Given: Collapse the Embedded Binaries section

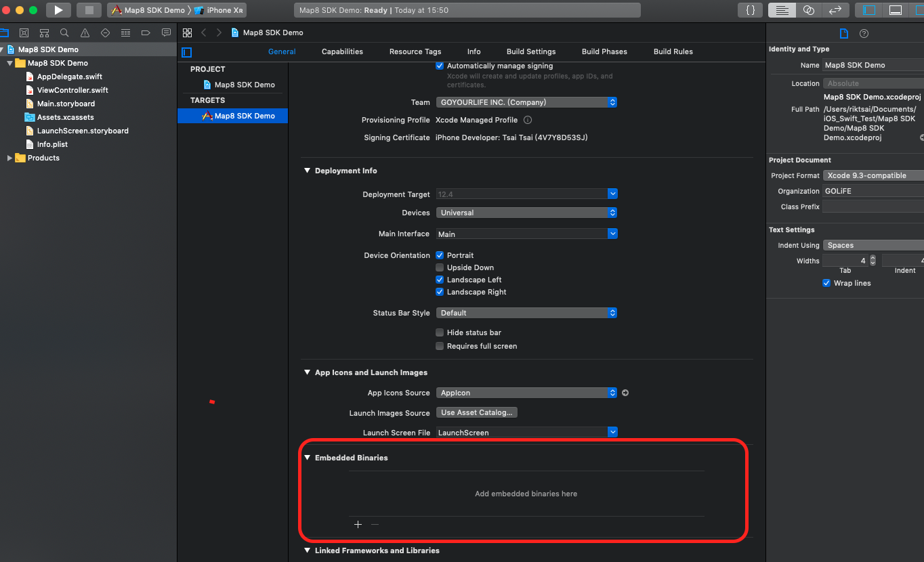Looking at the screenshot, I should 307,458.
